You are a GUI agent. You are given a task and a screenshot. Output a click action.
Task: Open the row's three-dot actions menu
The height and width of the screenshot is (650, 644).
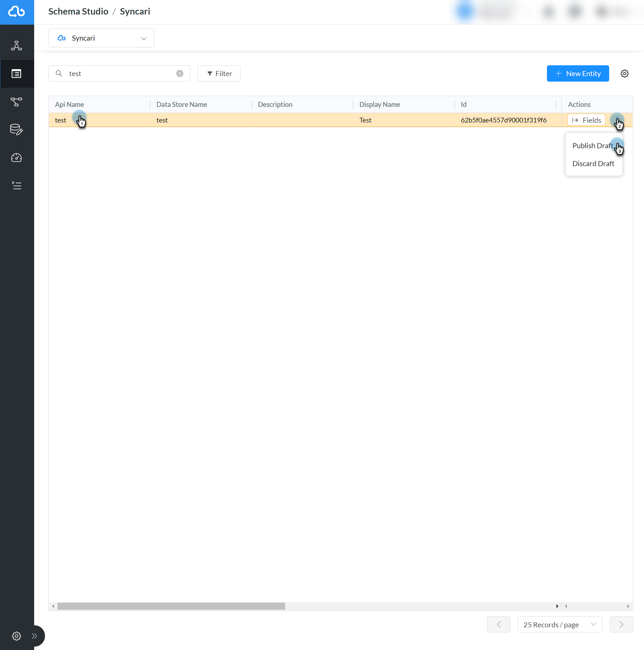tap(617, 120)
